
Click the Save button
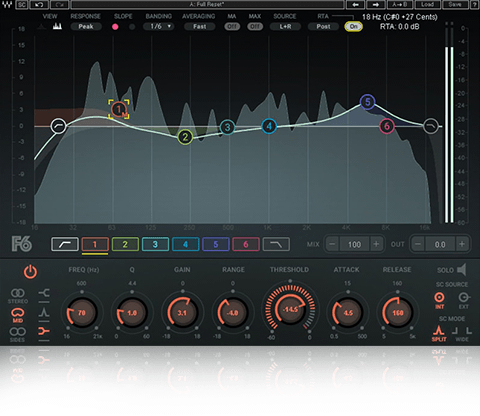[x=455, y=4]
